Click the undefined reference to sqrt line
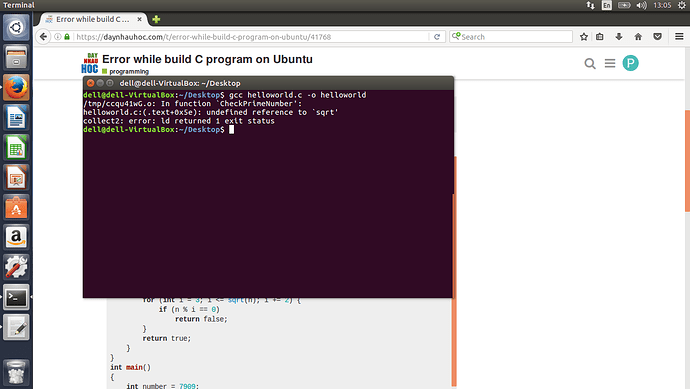 210,112
